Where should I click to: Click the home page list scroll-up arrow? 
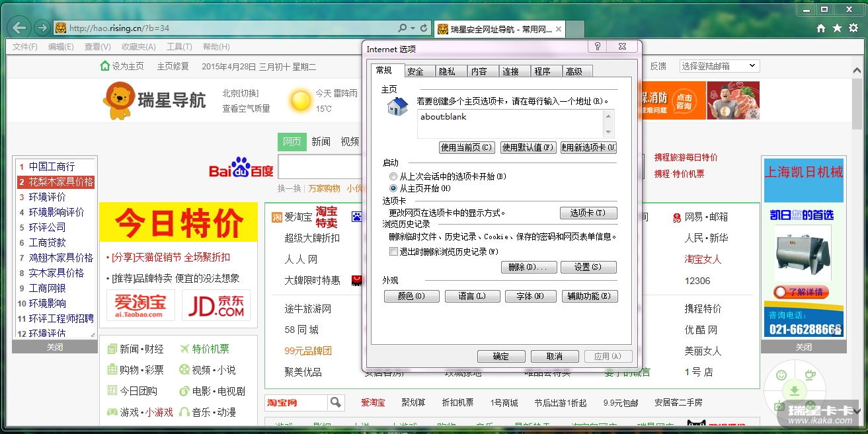609,116
